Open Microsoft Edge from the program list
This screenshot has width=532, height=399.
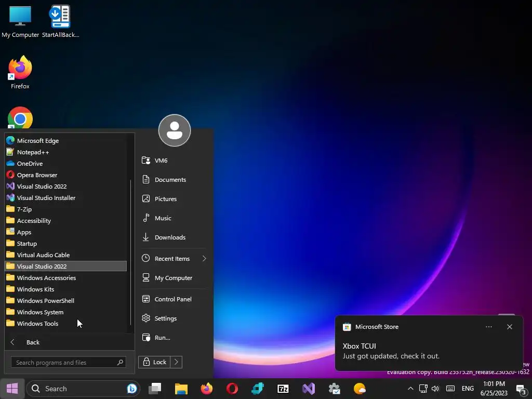point(65,140)
